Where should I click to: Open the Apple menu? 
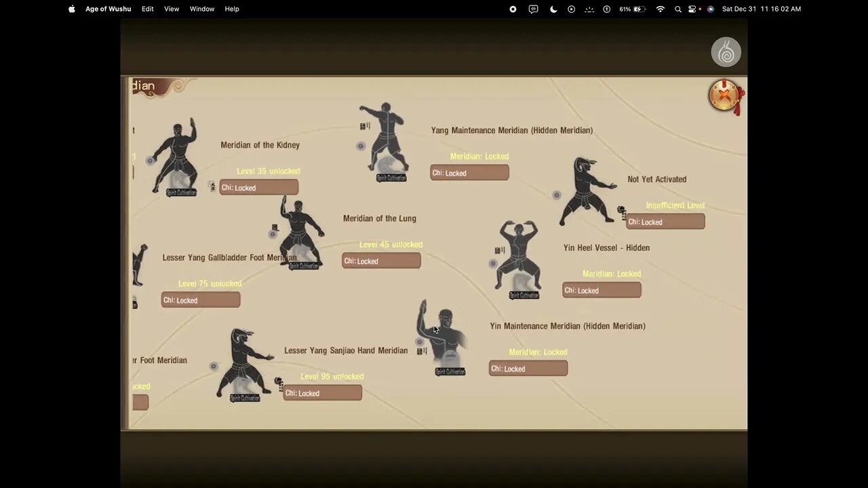[x=72, y=9]
